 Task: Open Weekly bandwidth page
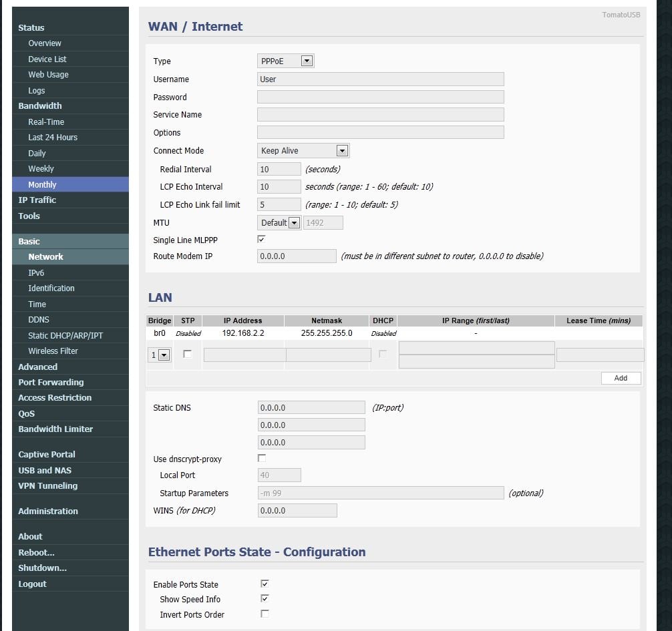coord(41,168)
